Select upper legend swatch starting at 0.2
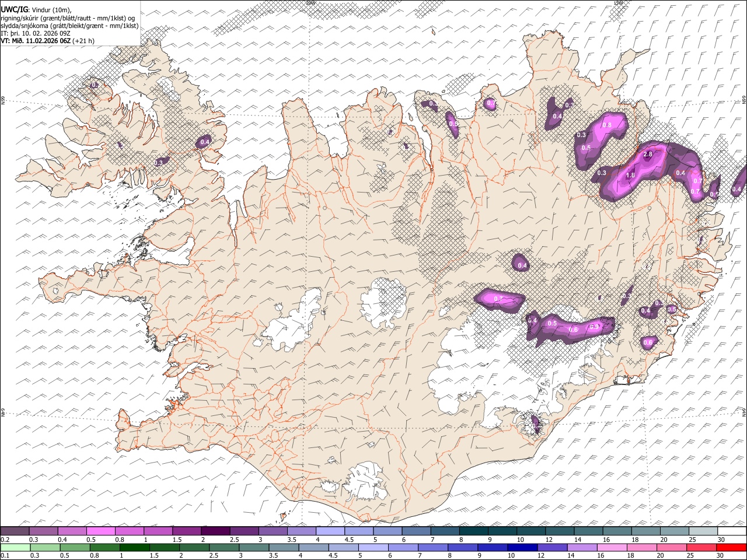 [x=15, y=531]
